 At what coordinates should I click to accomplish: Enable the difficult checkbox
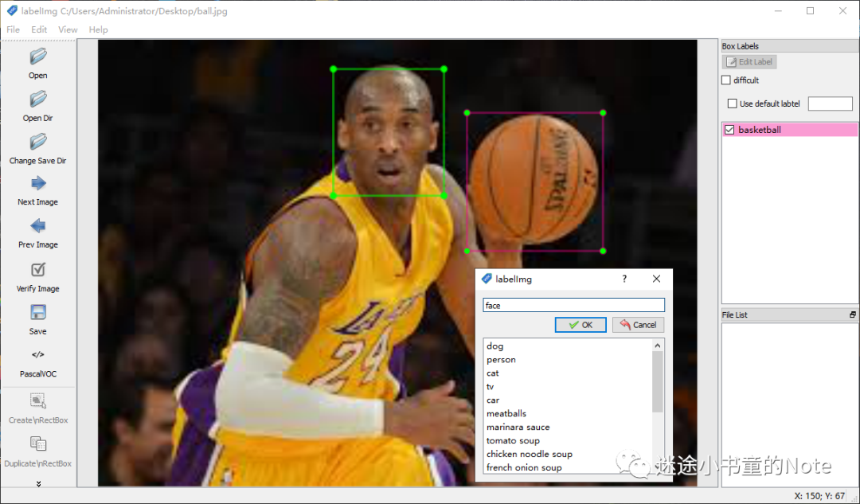pyautogui.click(x=726, y=80)
